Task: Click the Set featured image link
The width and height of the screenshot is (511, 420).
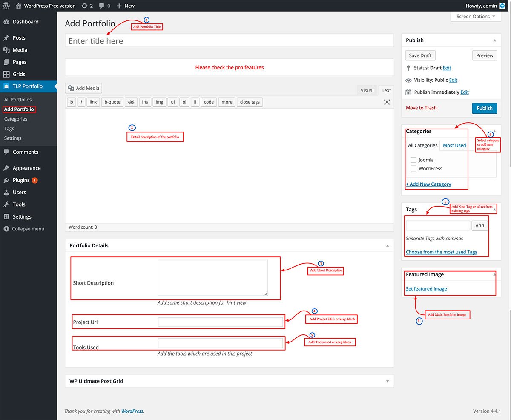Action: (426, 289)
